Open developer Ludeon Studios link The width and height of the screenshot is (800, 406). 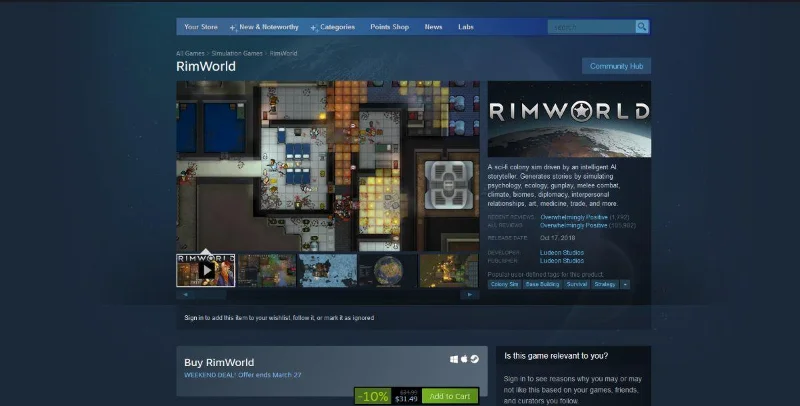(x=562, y=252)
